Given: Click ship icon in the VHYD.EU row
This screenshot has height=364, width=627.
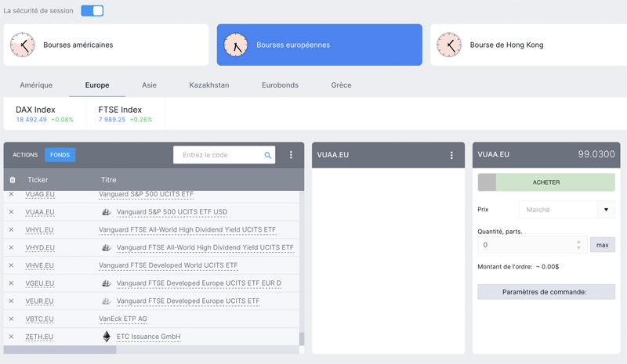Looking at the screenshot, I should point(106,247).
